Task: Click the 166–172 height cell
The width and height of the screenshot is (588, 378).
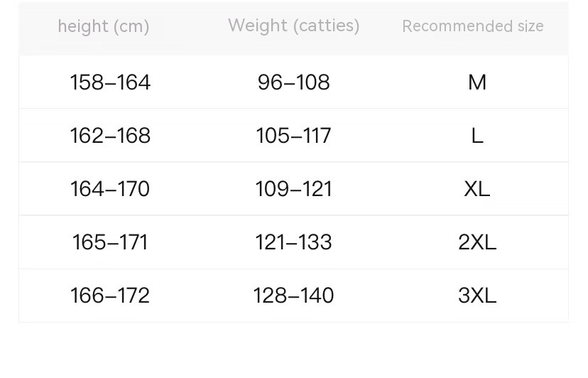Action: point(110,296)
